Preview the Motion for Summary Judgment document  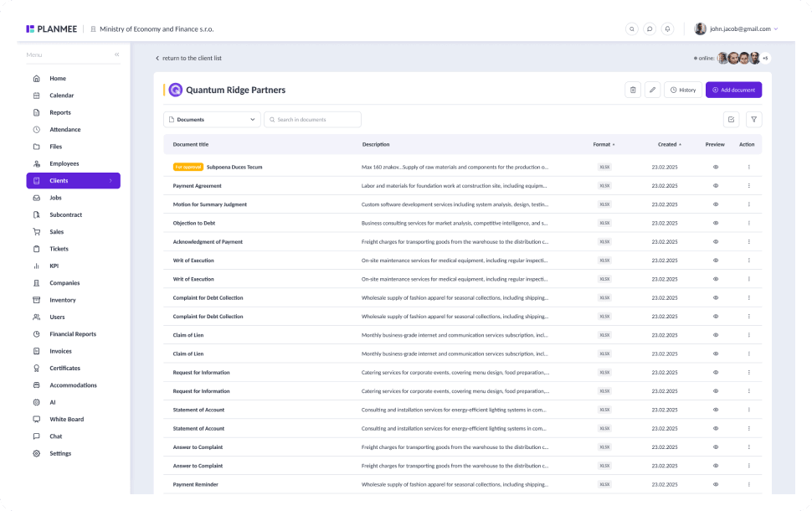[716, 204]
